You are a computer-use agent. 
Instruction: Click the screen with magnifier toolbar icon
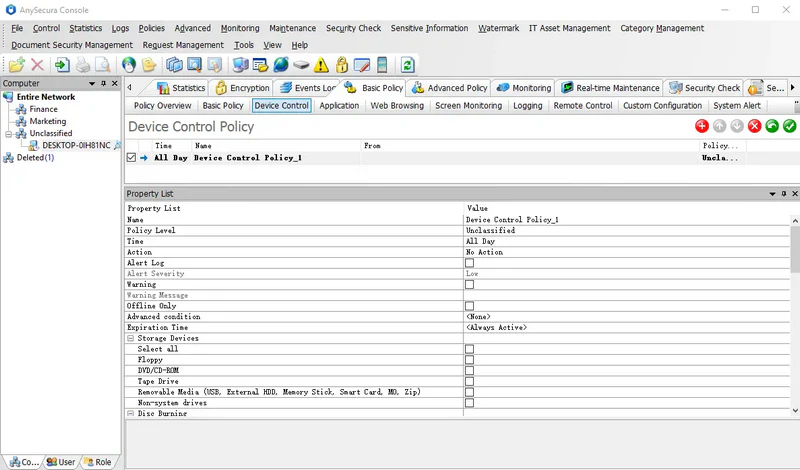194,65
